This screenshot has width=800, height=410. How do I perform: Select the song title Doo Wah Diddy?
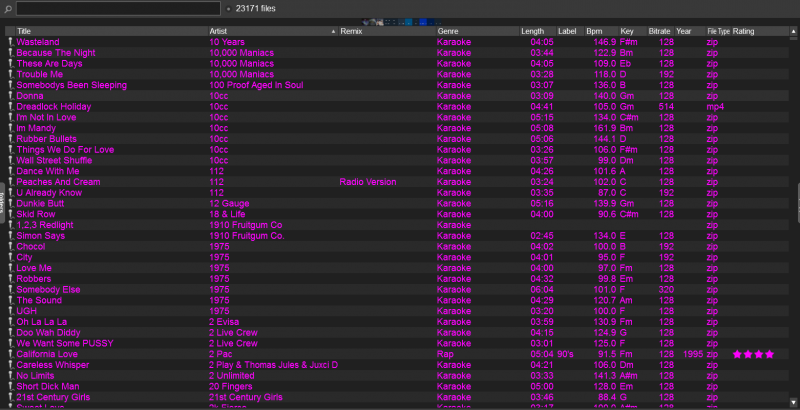(48, 332)
